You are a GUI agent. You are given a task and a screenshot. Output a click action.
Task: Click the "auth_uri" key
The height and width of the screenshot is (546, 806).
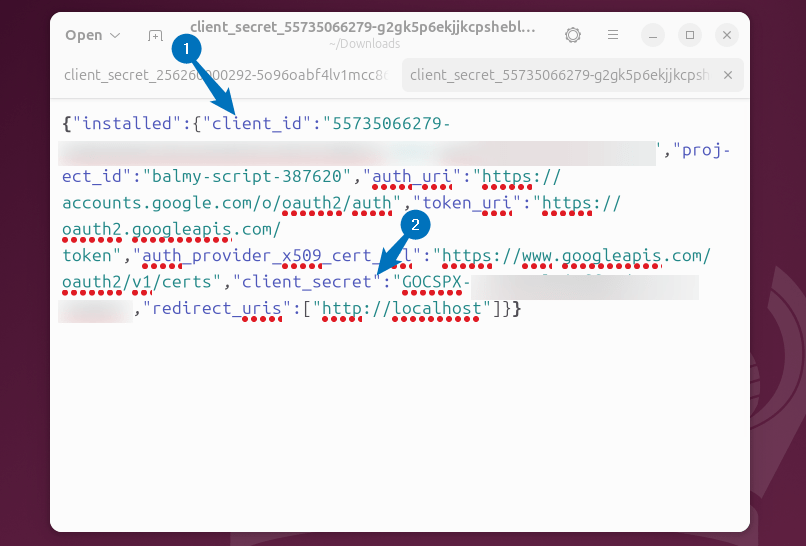click(412, 176)
